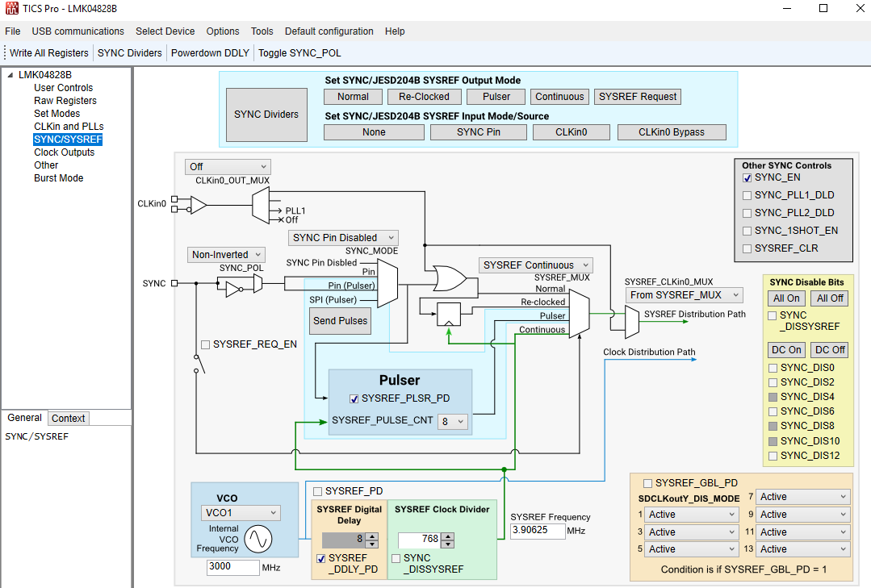Click the SYSREF Request button
This screenshot has height=588, width=871.
point(638,97)
